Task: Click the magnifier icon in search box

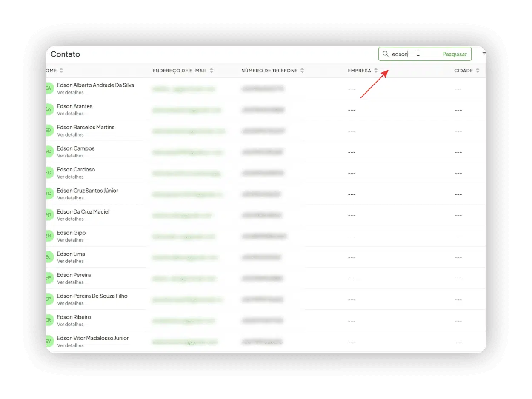Action: pyautogui.click(x=386, y=54)
